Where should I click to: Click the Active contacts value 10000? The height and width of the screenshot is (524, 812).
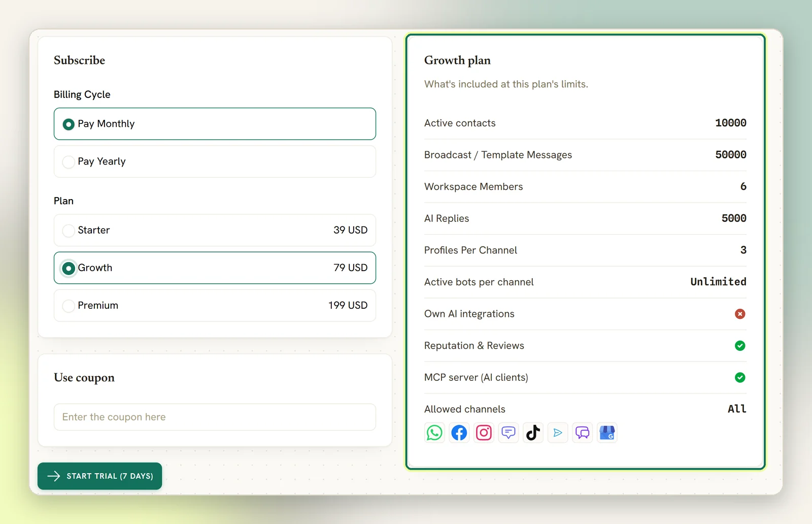[x=731, y=123]
